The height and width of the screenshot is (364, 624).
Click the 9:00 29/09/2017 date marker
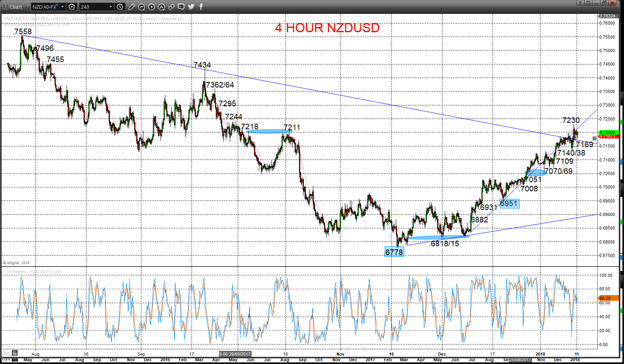235,353
